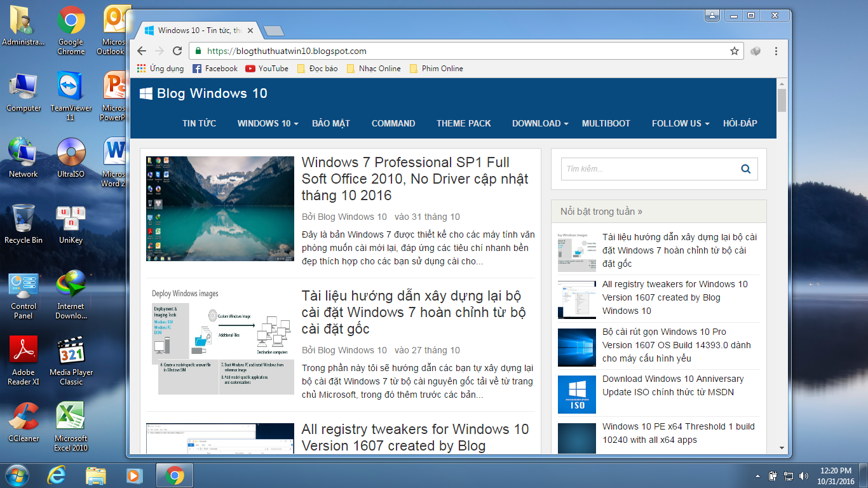Click the volume icon in system tray
The height and width of the screenshot is (488, 868).
[804, 475]
